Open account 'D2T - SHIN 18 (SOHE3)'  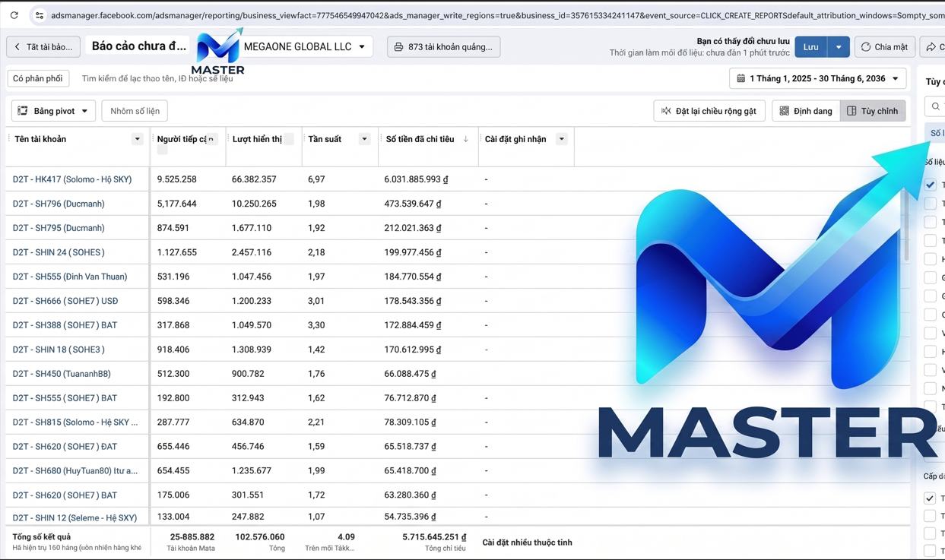tap(59, 350)
